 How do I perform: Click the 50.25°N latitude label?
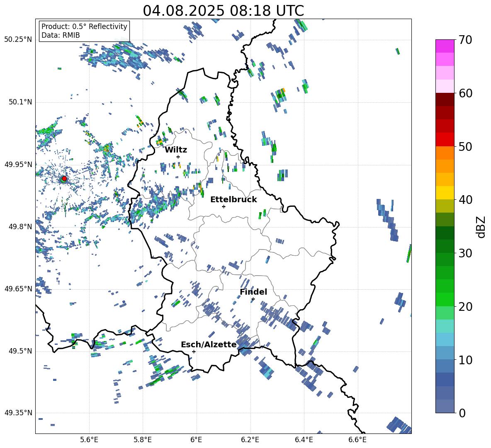pyautogui.click(x=18, y=40)
